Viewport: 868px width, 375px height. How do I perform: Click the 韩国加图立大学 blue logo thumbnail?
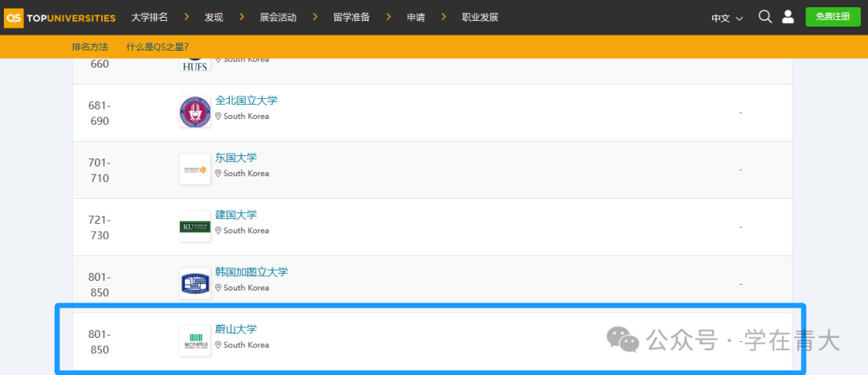194,283
